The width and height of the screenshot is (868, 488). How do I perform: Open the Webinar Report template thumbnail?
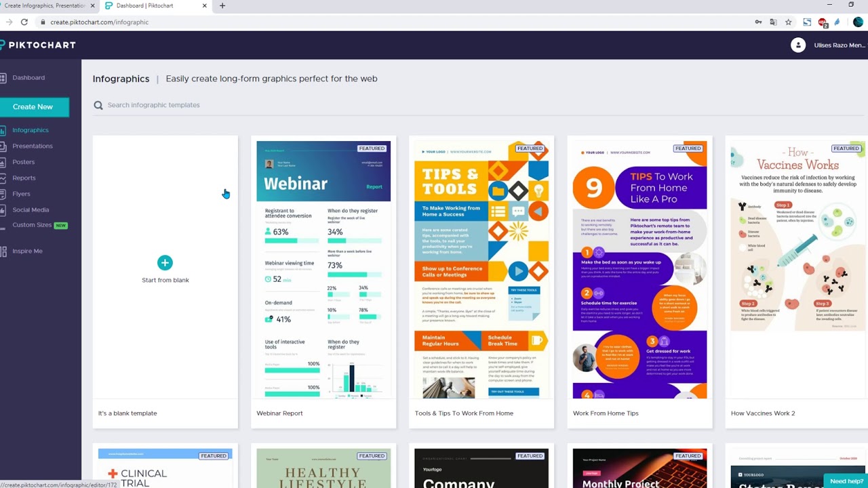(x=323, y=270)
